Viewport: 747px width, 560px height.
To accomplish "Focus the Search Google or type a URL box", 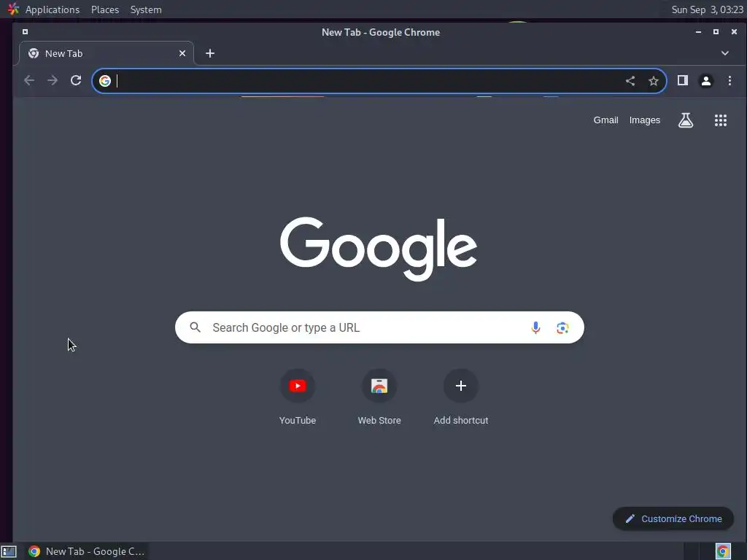I will 379,327.
